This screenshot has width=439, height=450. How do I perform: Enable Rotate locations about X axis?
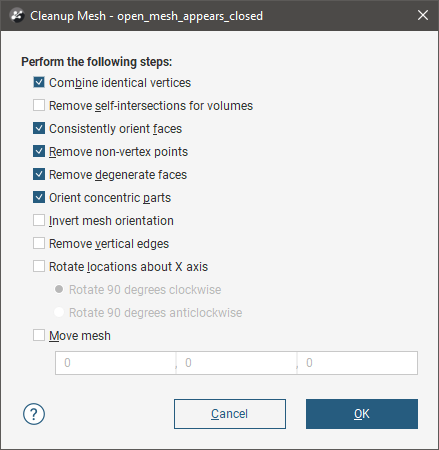pyautogui.click(x=39, y=266)
